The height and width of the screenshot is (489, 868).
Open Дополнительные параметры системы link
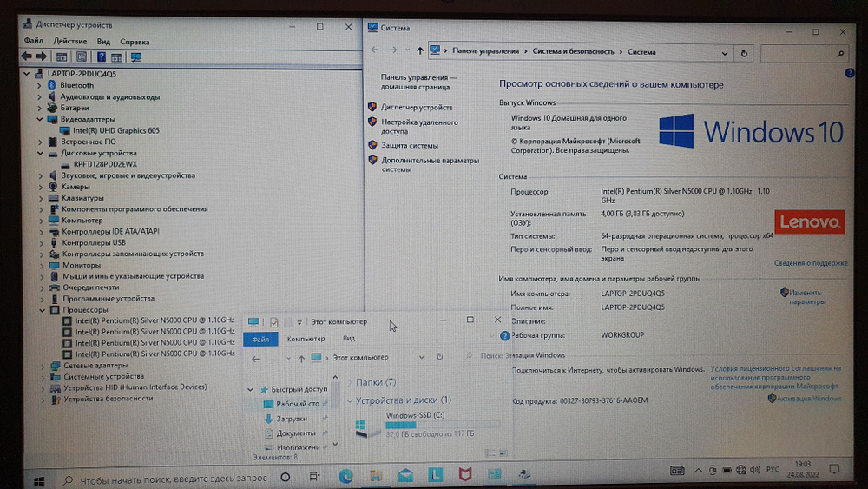430,165
